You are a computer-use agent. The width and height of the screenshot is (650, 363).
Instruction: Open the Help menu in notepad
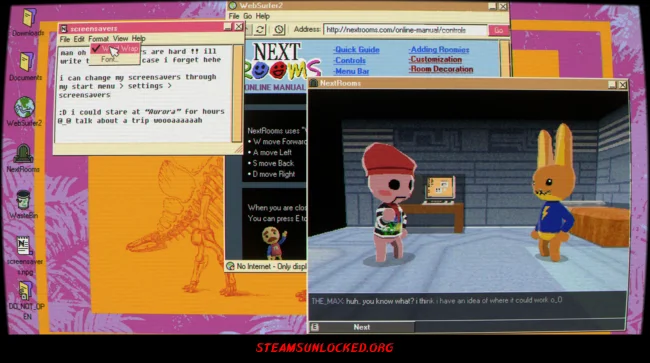138,39
